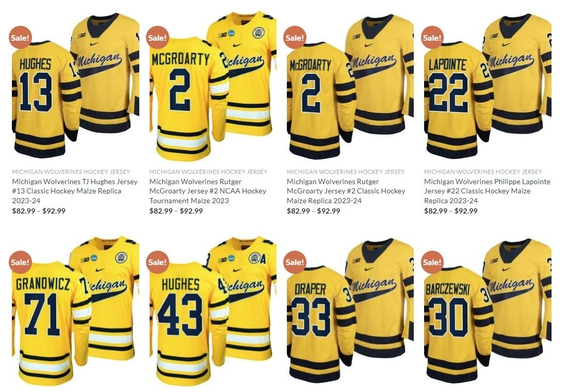Screen dimensions: 567x392
Task: View Granowicz #71 jersey image
Action: click(x=75, y=311)
